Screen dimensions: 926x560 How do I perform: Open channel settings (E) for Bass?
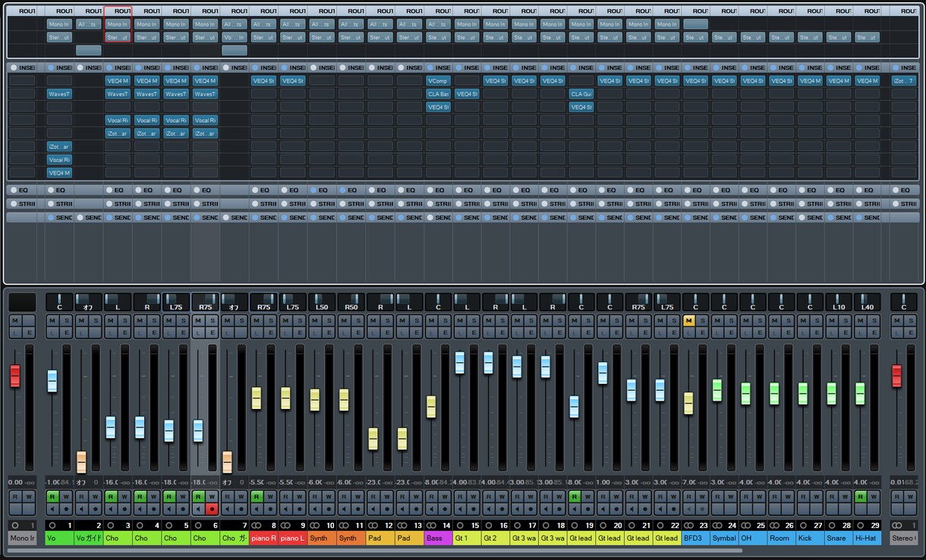coord(446,333)
